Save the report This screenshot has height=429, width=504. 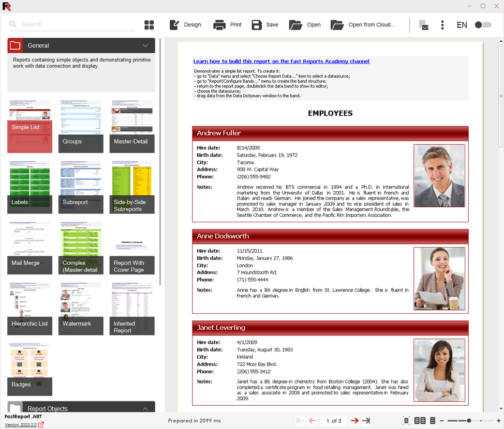click(265, 25)
